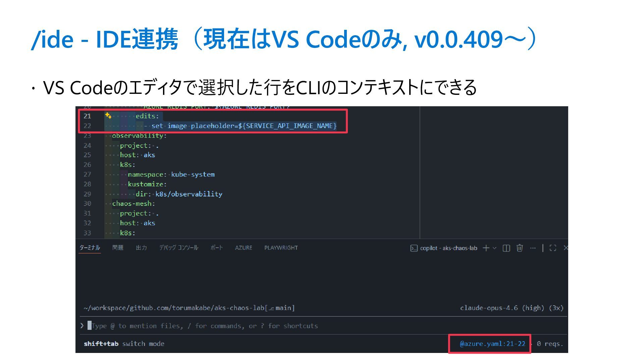Click the copilot terminal shell icon
The width and height of the screenshot is (644, 362).
[414, 248]
